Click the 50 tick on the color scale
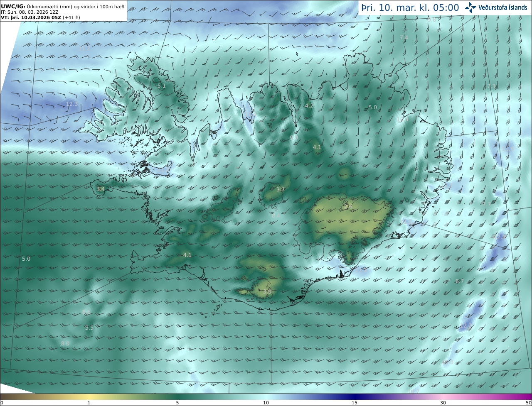 pyautogui.click(x=528, y=403)
